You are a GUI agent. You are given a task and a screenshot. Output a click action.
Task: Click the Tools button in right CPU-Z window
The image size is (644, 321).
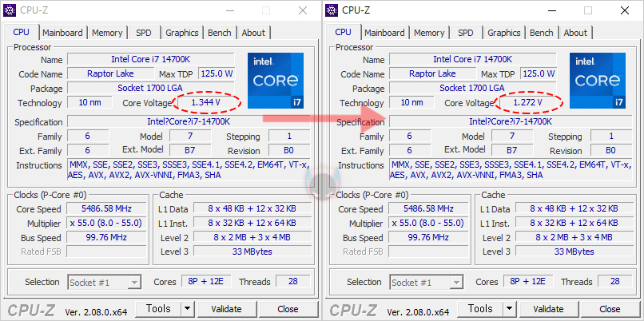pos(480,309)
